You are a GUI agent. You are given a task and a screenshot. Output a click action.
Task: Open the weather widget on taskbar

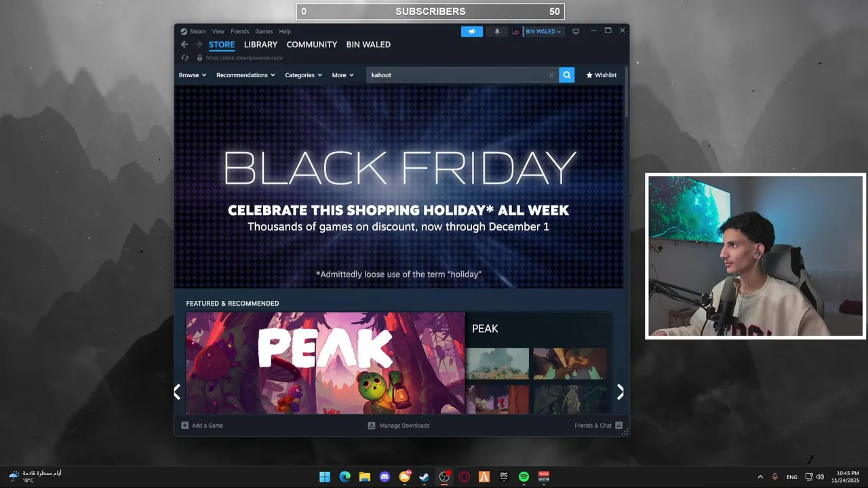coord(35,476)
